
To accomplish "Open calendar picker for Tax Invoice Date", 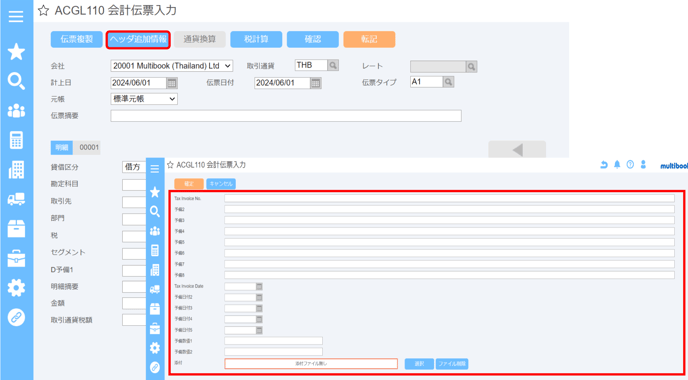I will pyautogui.click(x=259, y=287).
